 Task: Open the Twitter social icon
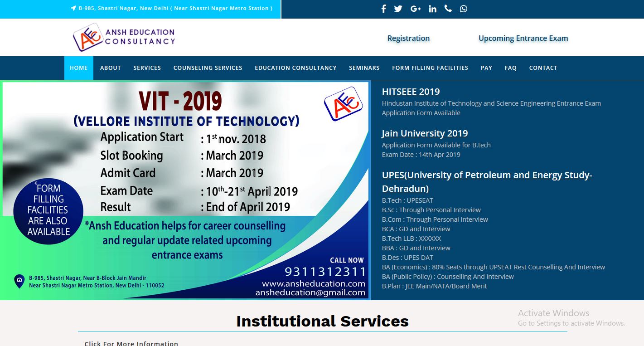(398, 9)
